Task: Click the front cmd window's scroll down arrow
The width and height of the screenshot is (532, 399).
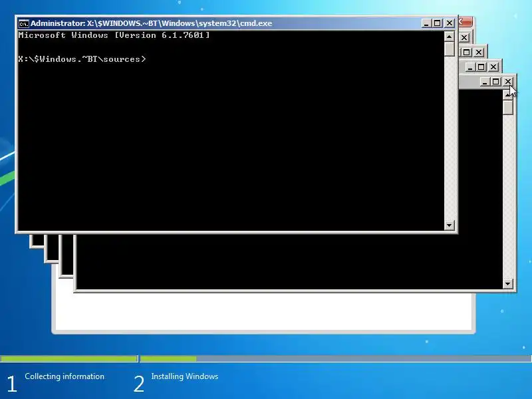Action: (x=450, y=225)
